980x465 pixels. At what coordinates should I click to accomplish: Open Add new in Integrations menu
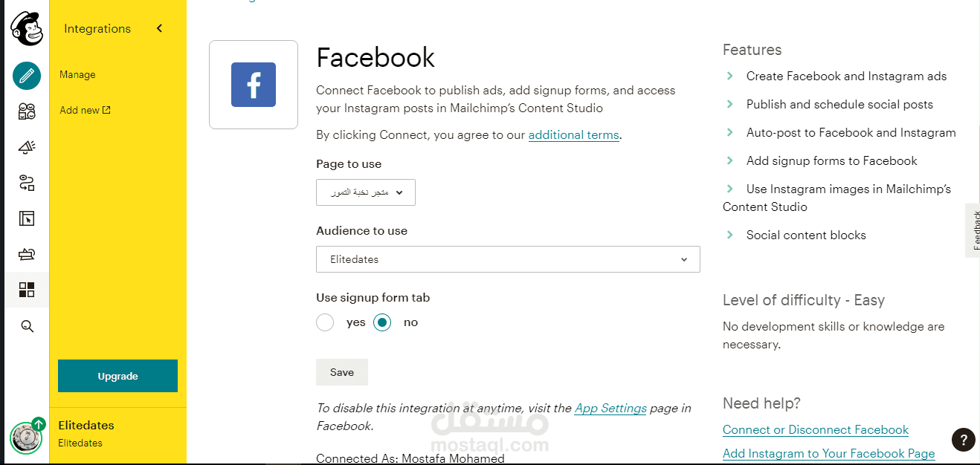click(85, 110)
